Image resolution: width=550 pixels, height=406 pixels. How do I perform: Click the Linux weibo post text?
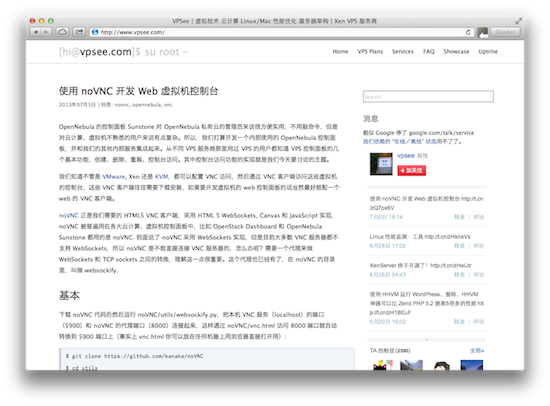420,237
